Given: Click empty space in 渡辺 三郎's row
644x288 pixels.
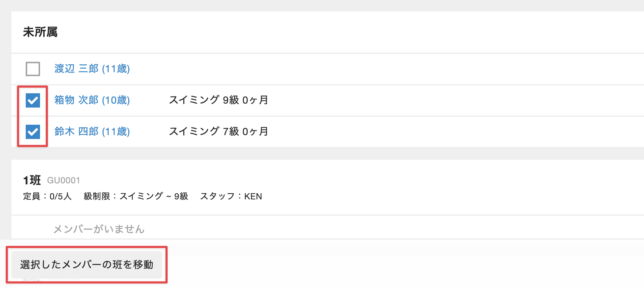Looking at the screenshot, I should tap(357, 69).
